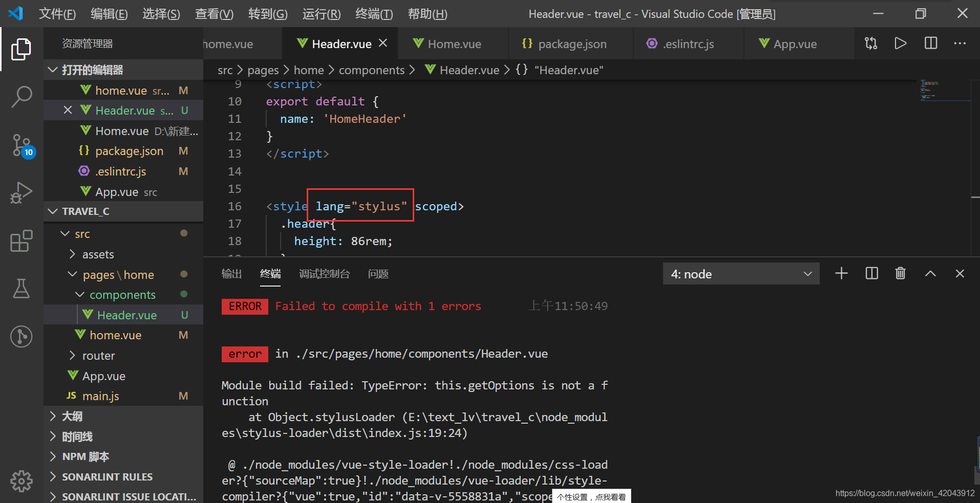Open the 查看(V) menu
Viewport: 980px width, 503px height.
point(214,14)
